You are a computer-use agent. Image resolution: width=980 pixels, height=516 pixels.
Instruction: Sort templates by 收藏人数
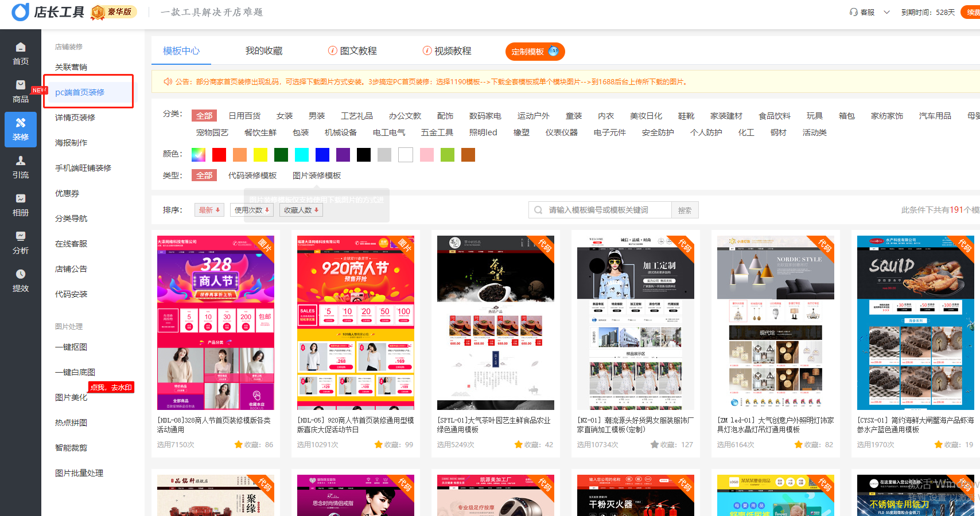pos(301,210)
